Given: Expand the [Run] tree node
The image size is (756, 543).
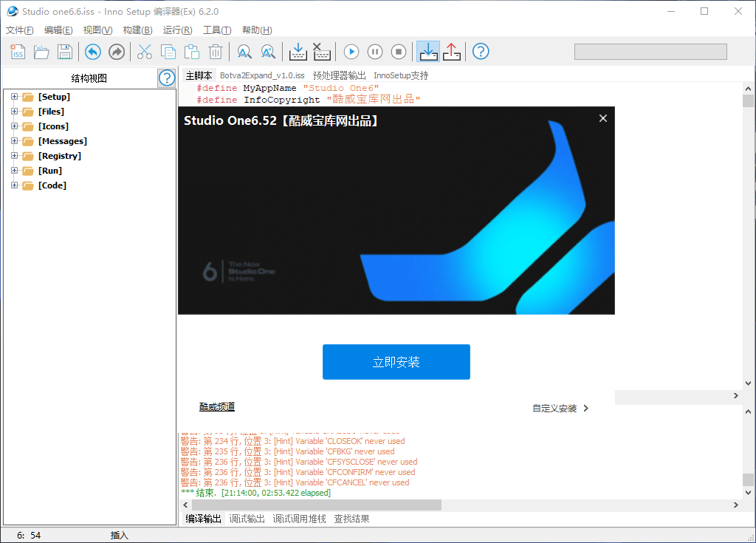Looking at the screenshot, I should 15,171.
